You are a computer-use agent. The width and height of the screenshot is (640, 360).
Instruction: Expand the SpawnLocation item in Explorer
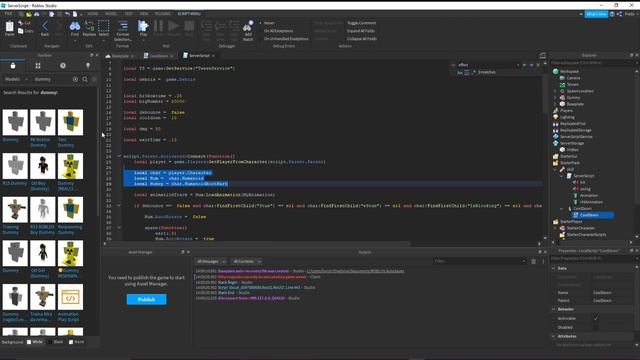click(x=555, y=91)
